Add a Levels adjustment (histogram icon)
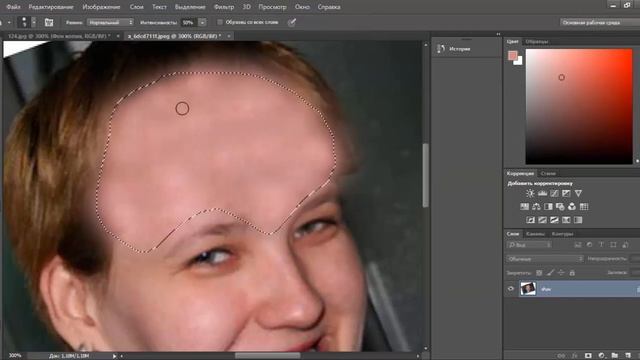Image resolution: width=640 pixels, height=360 pixels. pyautogui.click(x=542, y=193)
